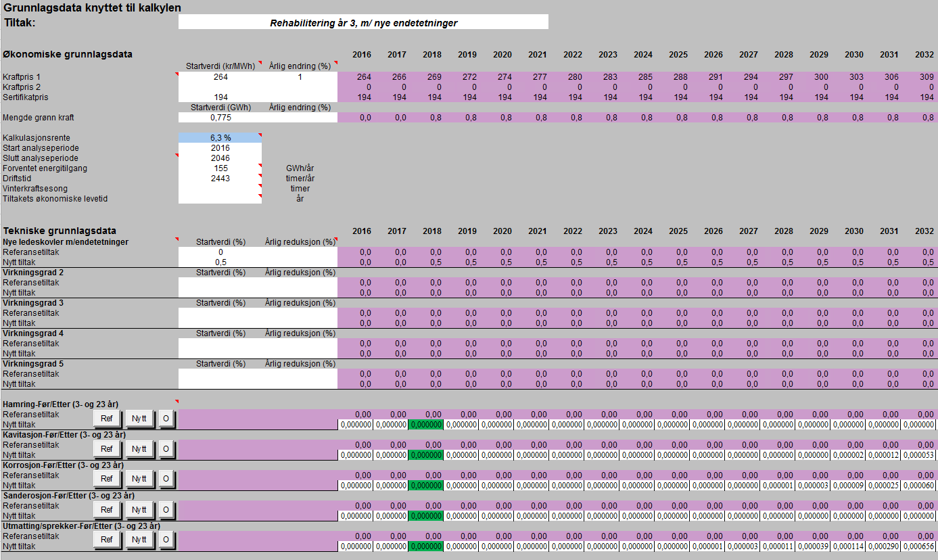The width and height of the screenshot is (938, 560).
Task: Click the O button for Hamring-Før/Etter
Action: click(x=166, y=419)
